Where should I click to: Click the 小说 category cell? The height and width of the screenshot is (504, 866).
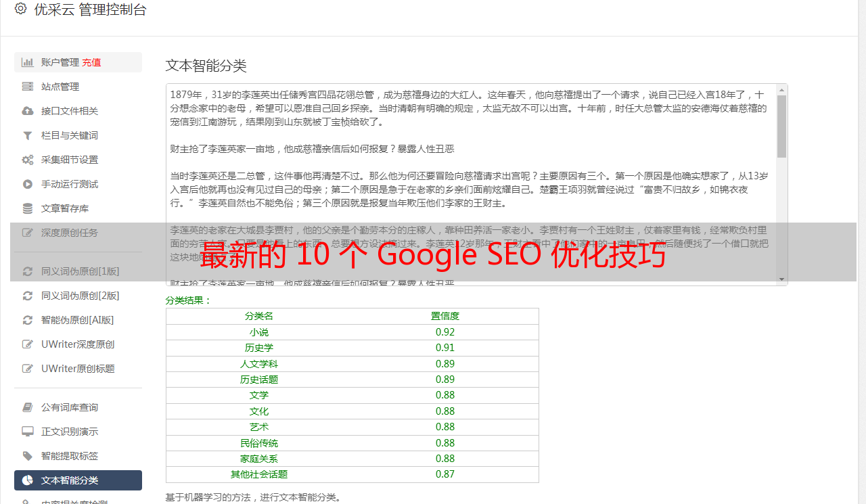click(259, 332)
